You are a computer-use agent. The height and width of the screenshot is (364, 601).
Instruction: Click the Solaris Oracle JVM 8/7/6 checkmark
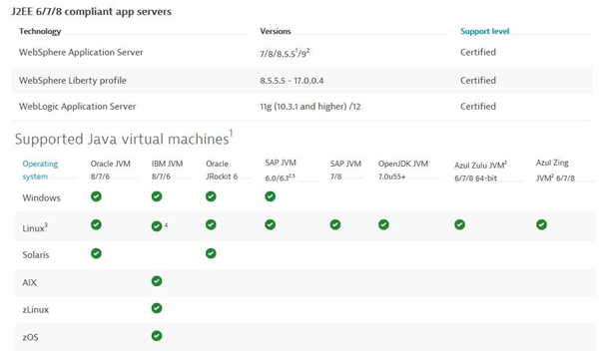click(x=96, y=253)
